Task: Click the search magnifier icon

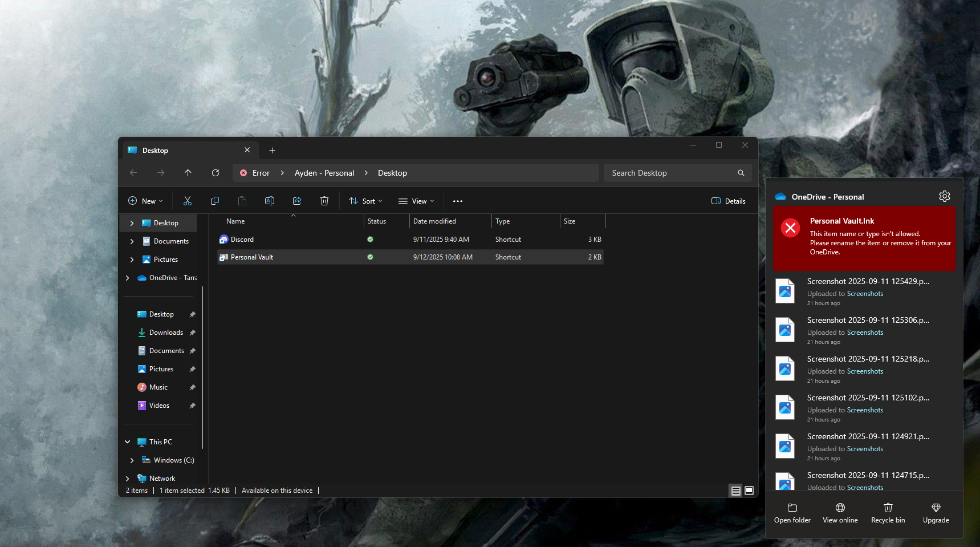Action: [x=741, y=173]
